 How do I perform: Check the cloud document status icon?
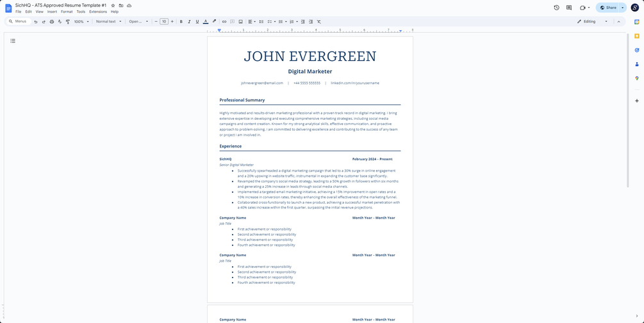[x=129, y=6]
